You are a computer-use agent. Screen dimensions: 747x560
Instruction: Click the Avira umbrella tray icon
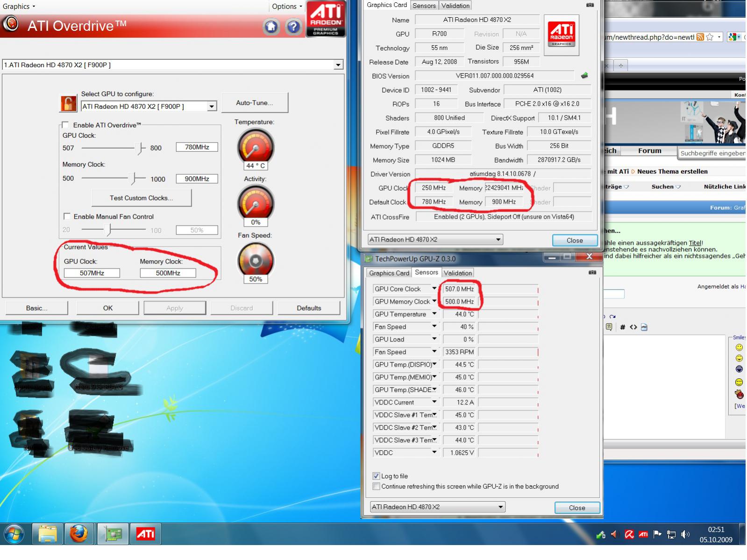pyautogui.click(x=629, y=535)
